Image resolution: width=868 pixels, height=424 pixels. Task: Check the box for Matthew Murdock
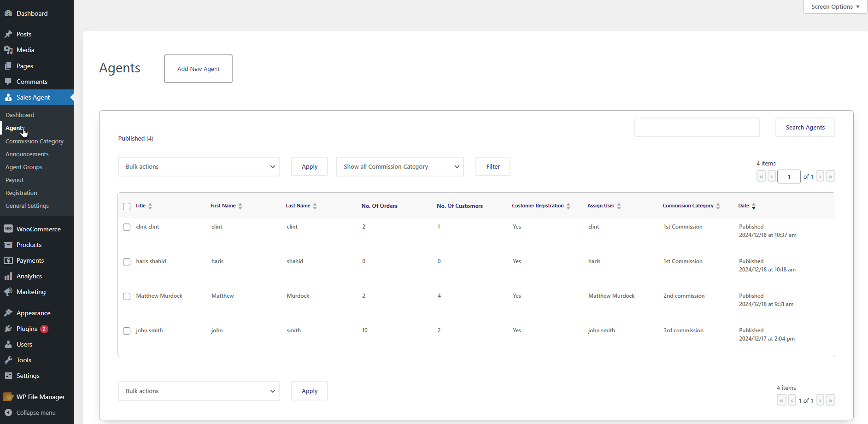pos(127,296)
